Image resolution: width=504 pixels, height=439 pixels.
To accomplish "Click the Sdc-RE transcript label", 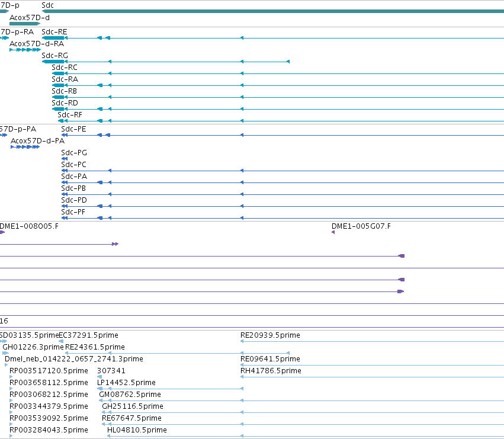I will pyautogui.click(x=54, y=32).
